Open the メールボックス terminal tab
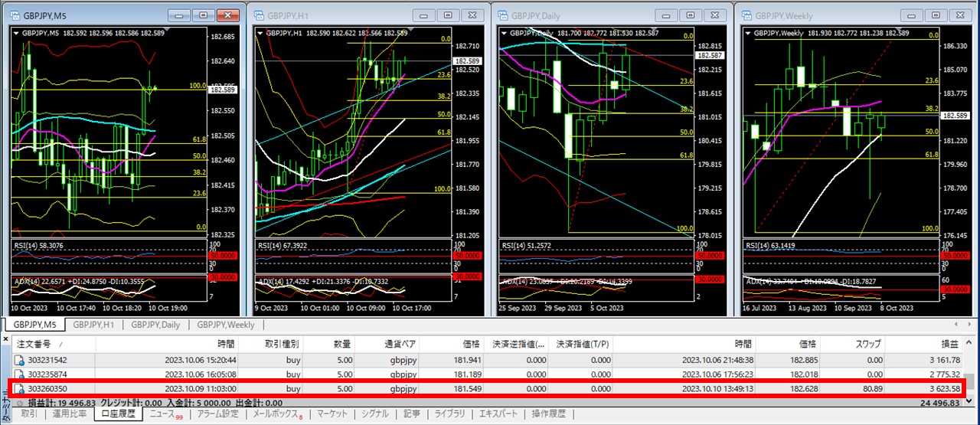Image resolution: width=980 pixels, height=425 pixels. 276,414
